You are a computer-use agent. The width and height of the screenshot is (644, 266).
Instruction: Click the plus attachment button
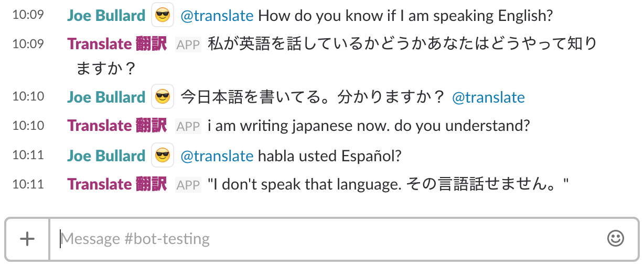[x=27, y=239]
